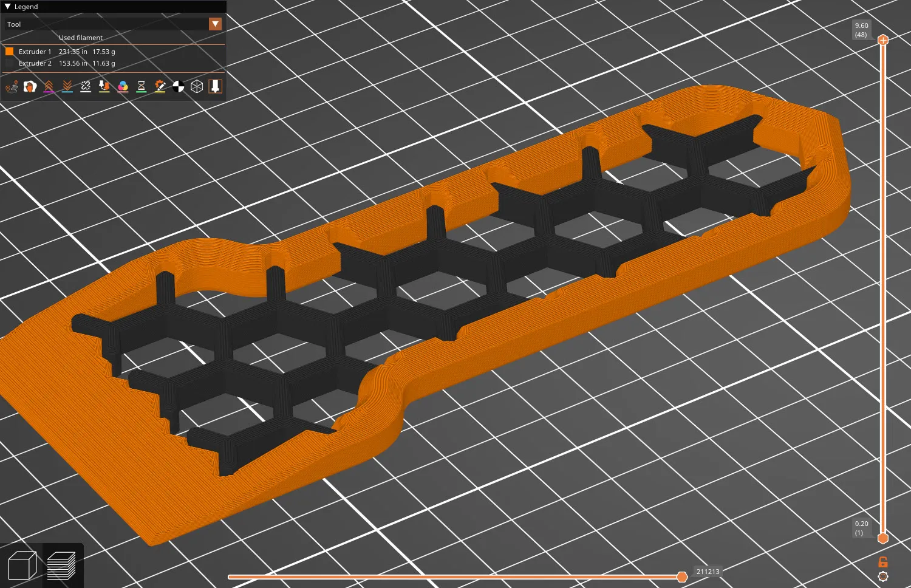Click the Extruder 2 legend label
This screenshot has width=911, height=588.
coord(35,63)
